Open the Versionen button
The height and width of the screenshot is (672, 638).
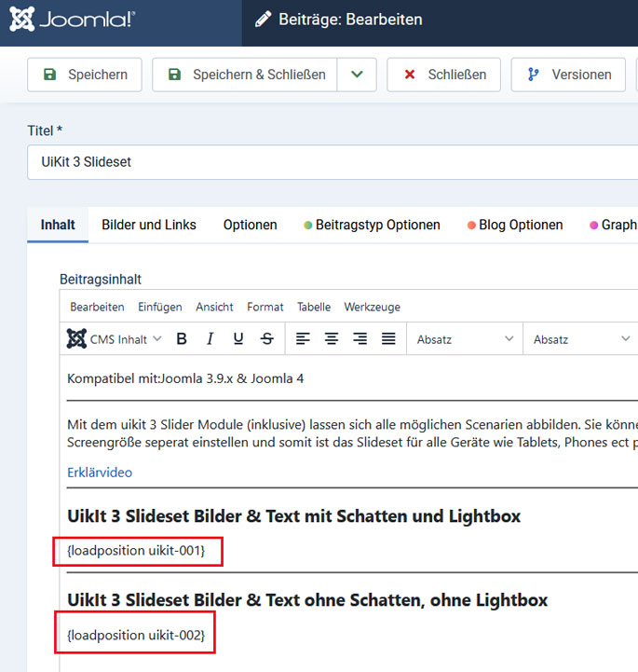tap(568, 75)
